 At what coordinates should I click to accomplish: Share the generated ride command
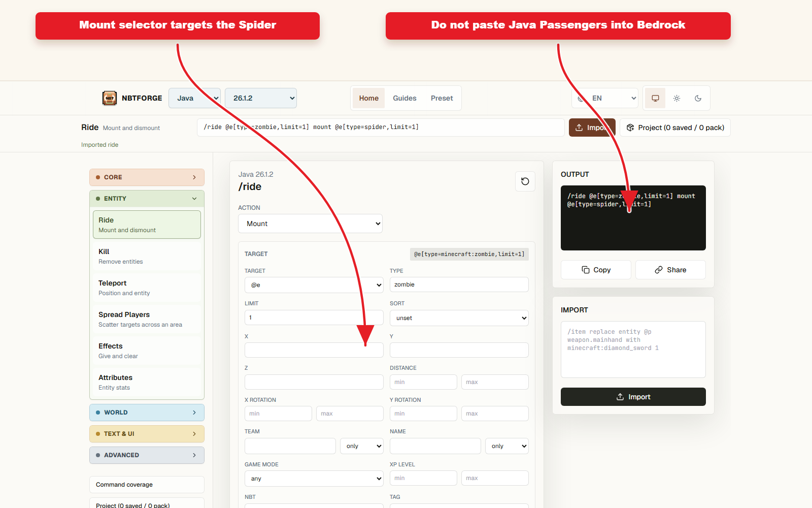(670, 270)
